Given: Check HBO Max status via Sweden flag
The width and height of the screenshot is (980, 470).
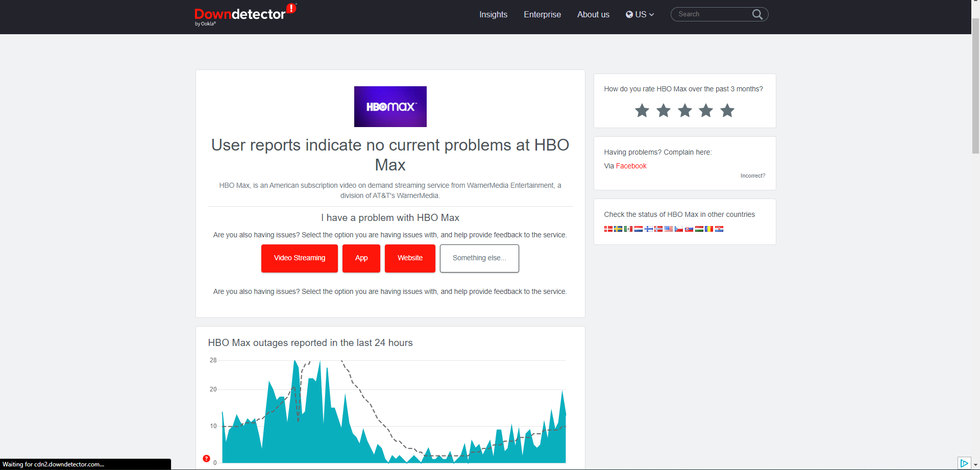Looking at the screenshot, I should pyautogui.click(x=618, y=229).
